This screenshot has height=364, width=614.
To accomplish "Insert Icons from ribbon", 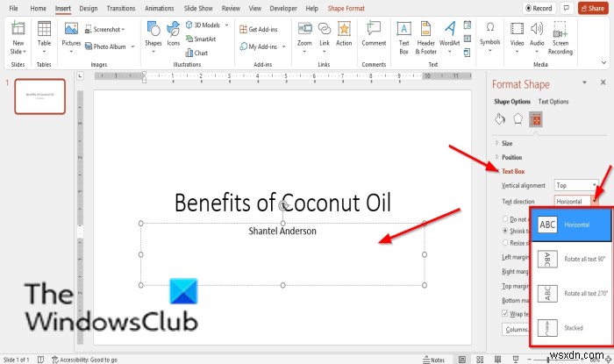I will (x=173, y=35).
